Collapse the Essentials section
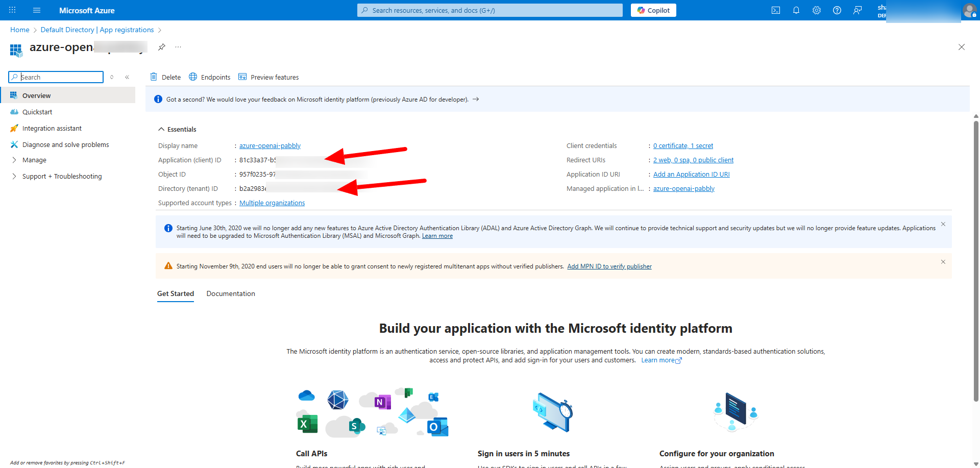980x468 pixels. (x=177, y=129)
